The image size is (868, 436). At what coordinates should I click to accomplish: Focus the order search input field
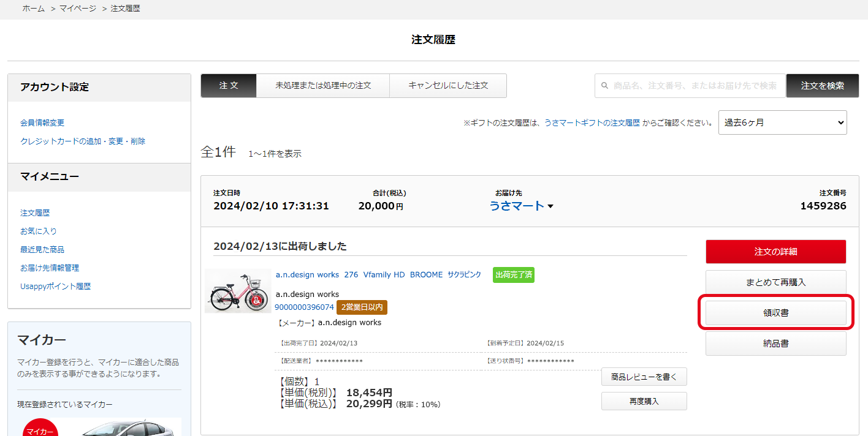(x=690, y=86)
